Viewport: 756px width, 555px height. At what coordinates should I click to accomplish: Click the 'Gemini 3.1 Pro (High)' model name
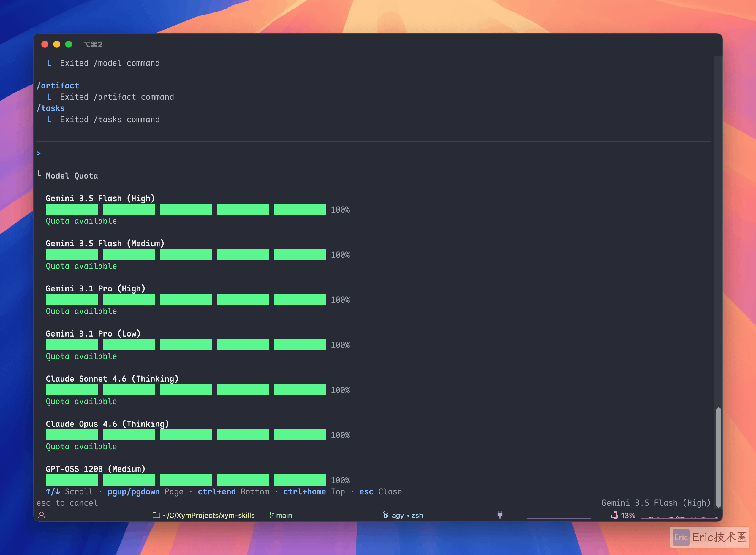[x=96, y=288]
